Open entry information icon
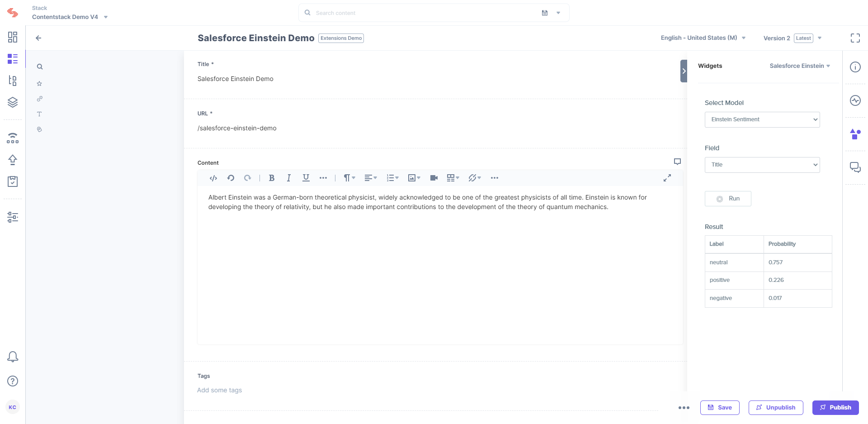This screenshot has height=424, width=868. pos(855,67)
